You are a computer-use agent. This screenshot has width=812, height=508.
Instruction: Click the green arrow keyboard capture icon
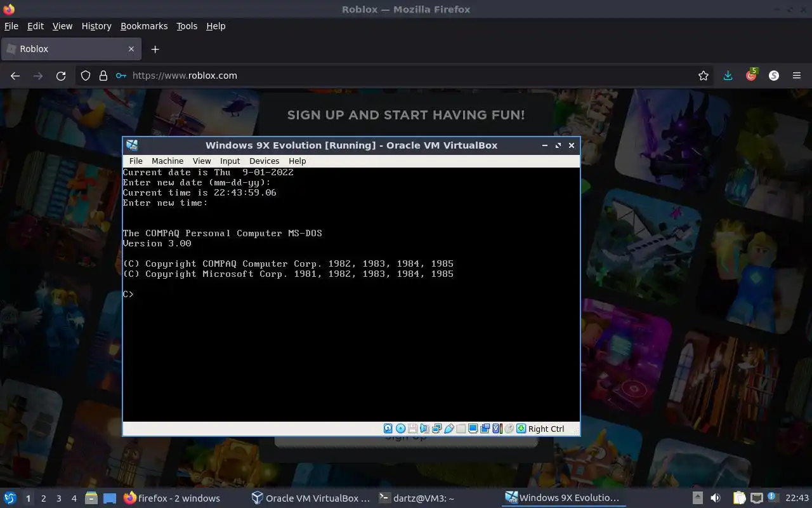[x=521, y=429]
